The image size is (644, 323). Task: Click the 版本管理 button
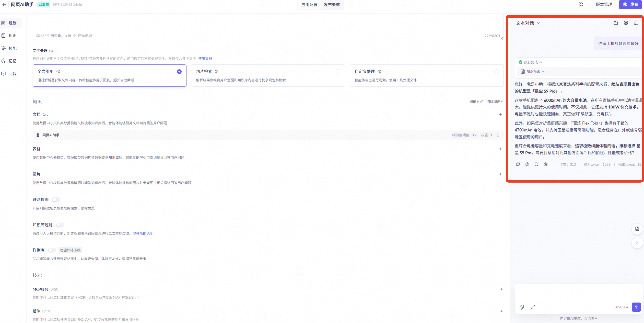604,4
